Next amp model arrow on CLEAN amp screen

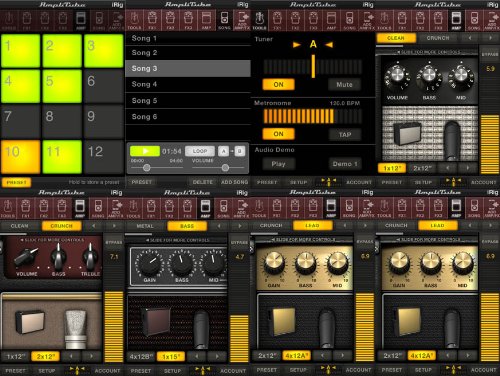coord(490,38)
